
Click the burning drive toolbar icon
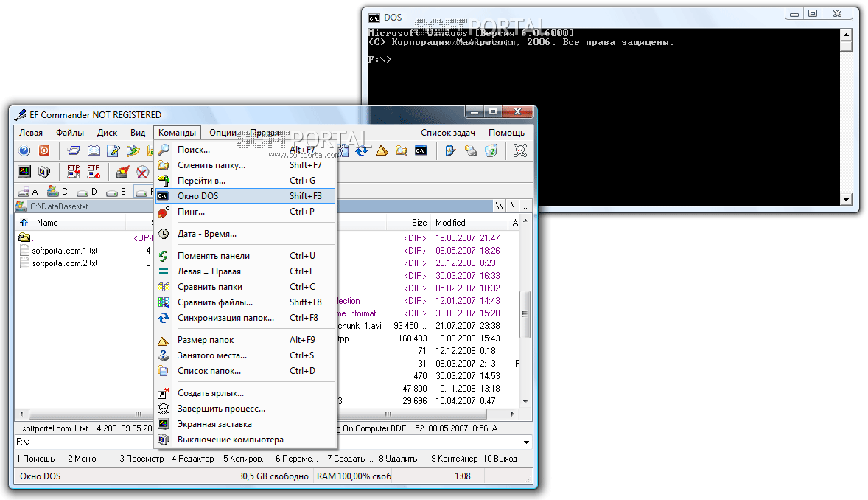point(123,172)
